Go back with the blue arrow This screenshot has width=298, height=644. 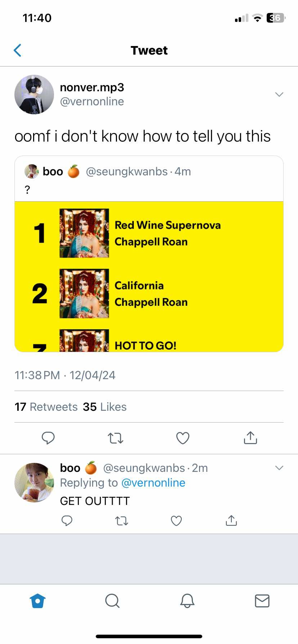pos(17,50)
